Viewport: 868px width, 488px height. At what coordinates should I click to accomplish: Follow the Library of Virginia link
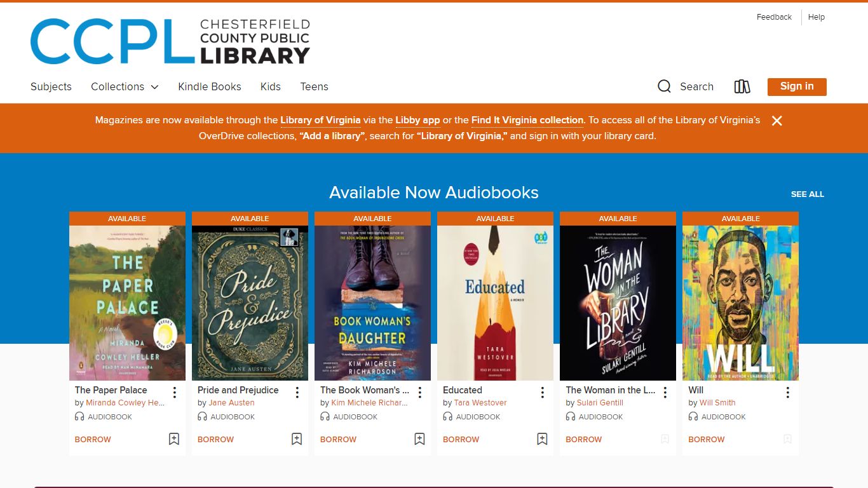point(320,120)
